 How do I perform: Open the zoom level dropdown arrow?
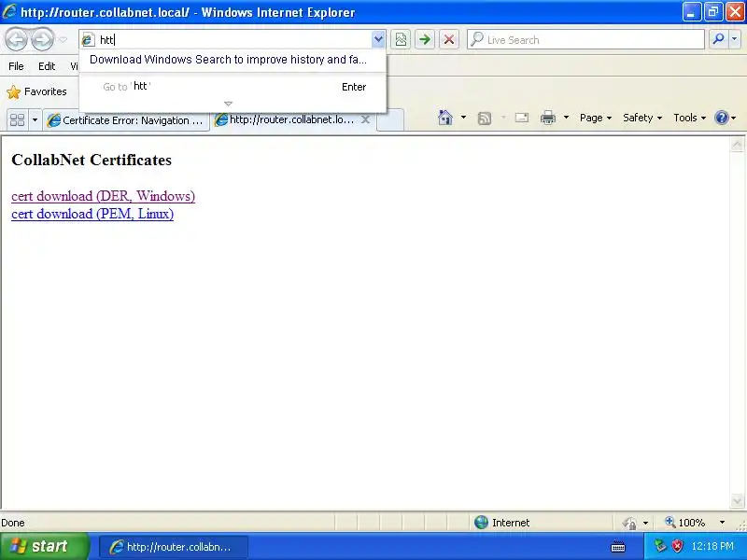tap(722, 523)
